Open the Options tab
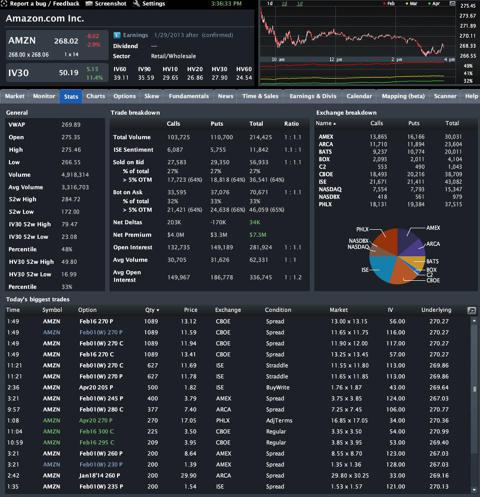The height and width of the screenshot is (497, 480). pos(124,96)
